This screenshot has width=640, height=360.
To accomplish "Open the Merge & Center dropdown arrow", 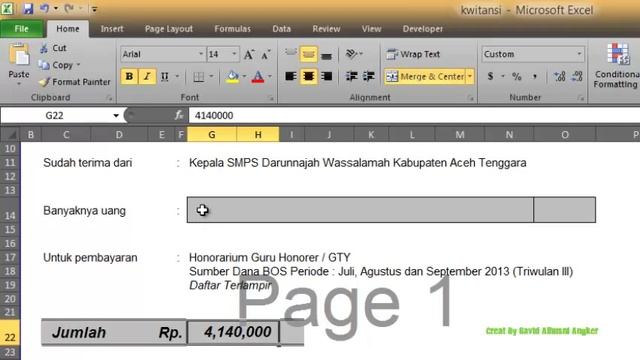I will 470,76.
